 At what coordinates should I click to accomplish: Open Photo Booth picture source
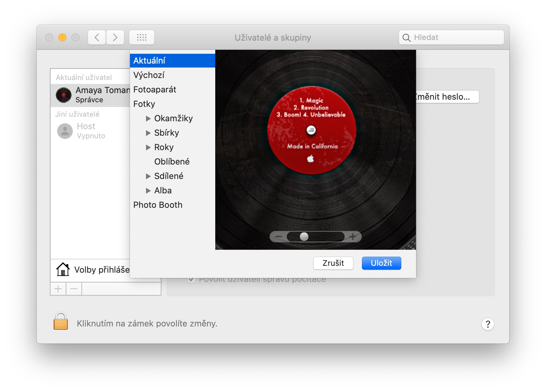point(173,205)
